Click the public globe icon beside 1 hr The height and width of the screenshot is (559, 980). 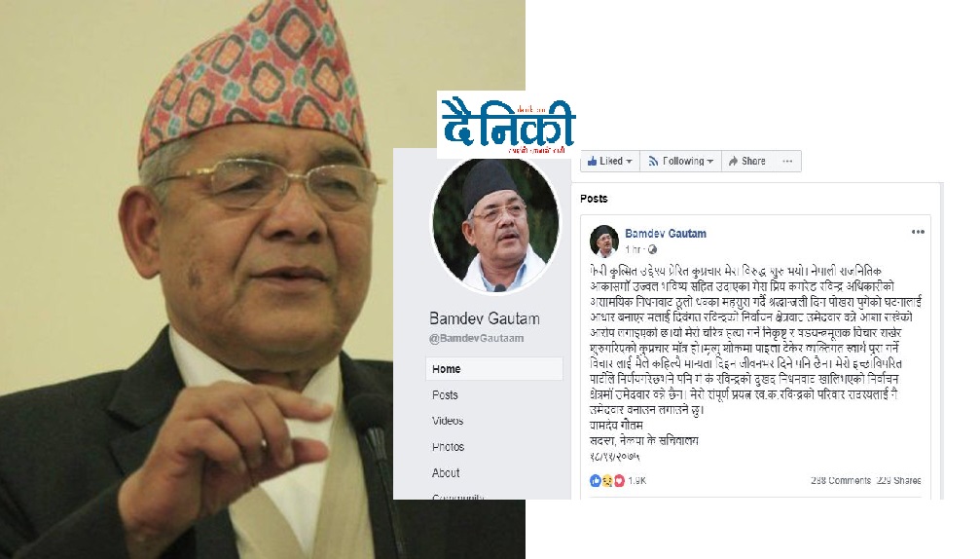click(x=652, y=249)
